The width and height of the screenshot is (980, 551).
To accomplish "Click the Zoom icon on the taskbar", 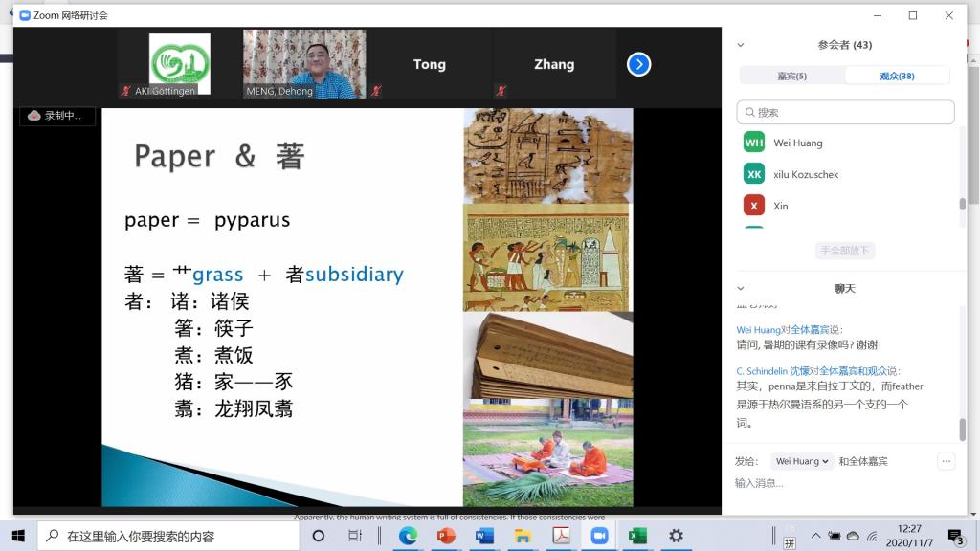I will pyautogui.click(x=599, y=536).
